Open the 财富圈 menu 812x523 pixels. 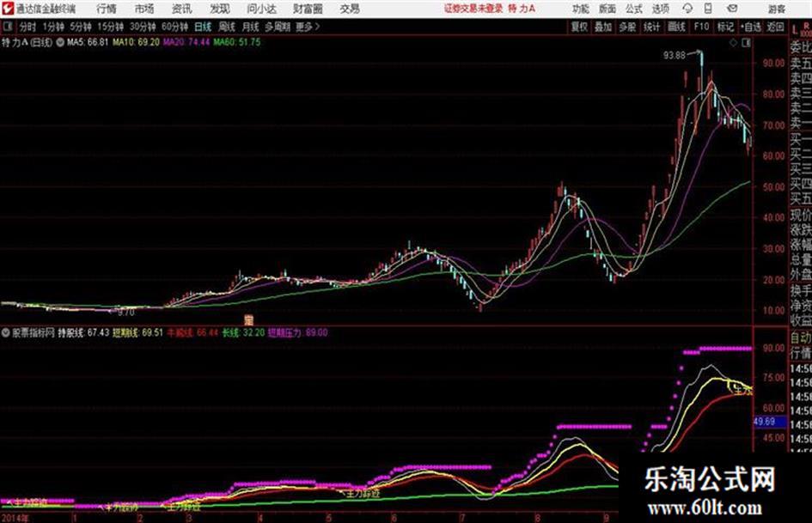click(308, 9)
